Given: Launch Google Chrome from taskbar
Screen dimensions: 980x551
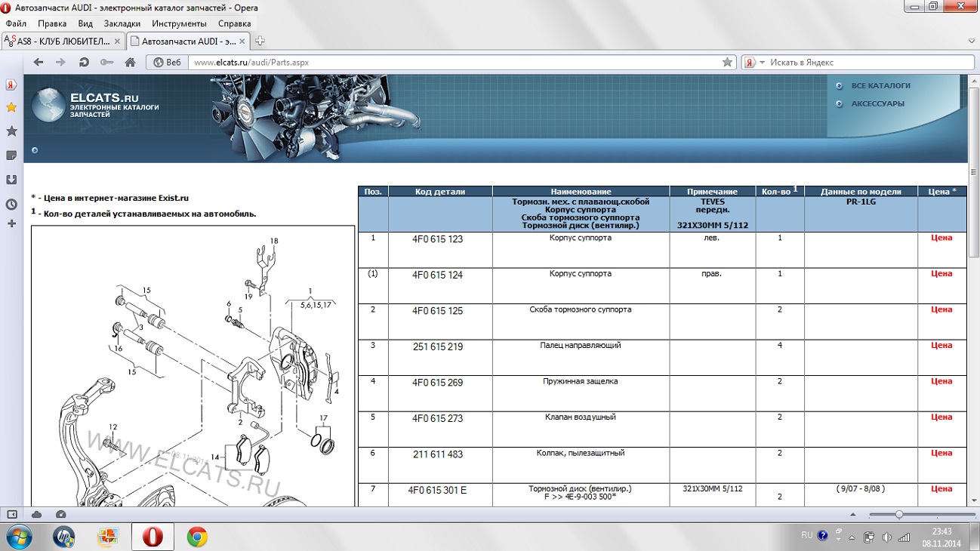Looking at the screenshot, I should tap(197, 537).
